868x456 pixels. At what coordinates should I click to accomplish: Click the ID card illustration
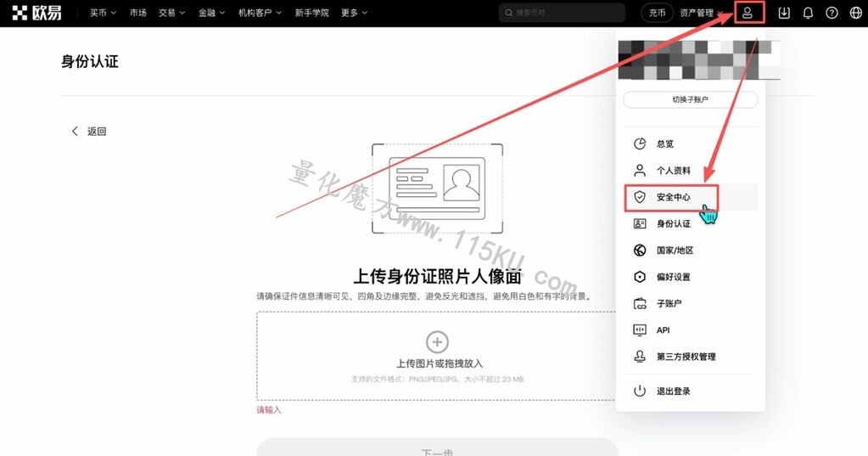coord(437,189)
